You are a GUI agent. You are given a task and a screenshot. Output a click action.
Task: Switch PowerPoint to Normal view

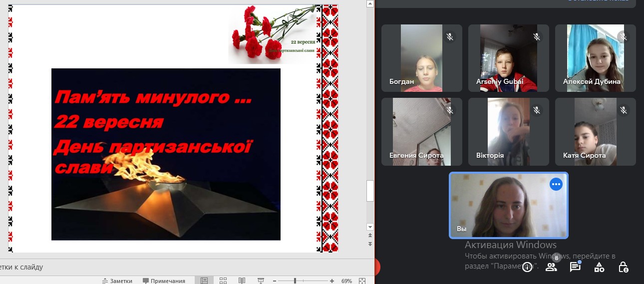(204, 281)
